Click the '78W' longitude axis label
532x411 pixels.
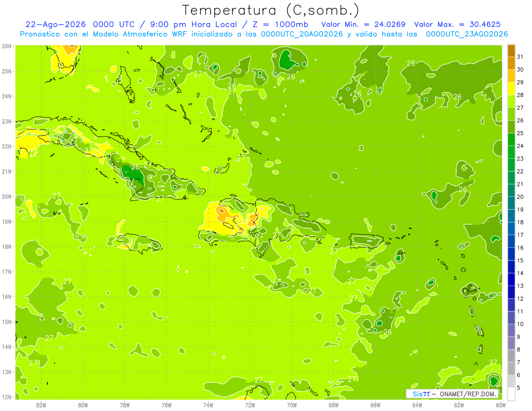tap(125, 404)
